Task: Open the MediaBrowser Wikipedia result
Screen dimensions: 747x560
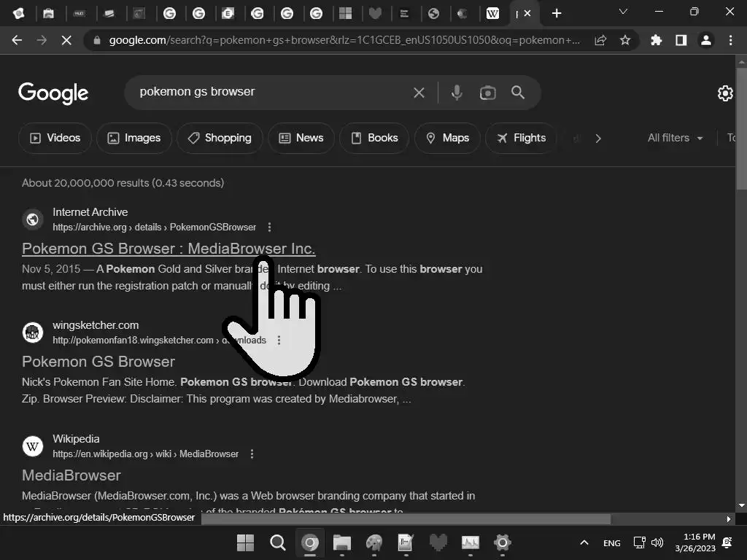Action: point(71,475)
